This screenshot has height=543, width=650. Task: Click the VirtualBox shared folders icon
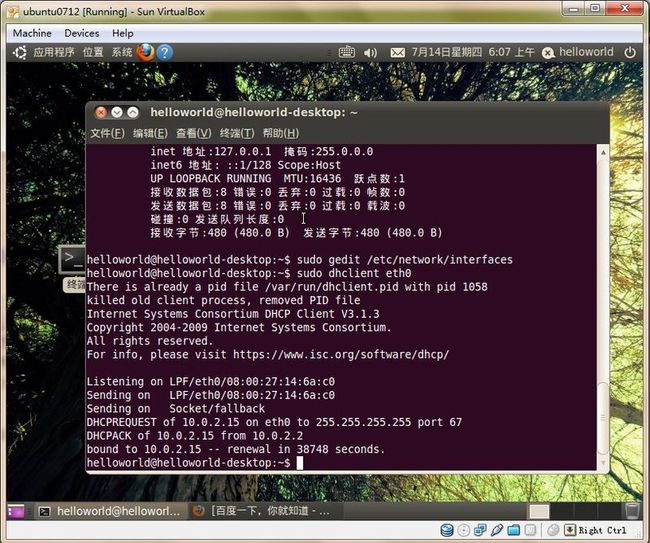click(514, 530)
